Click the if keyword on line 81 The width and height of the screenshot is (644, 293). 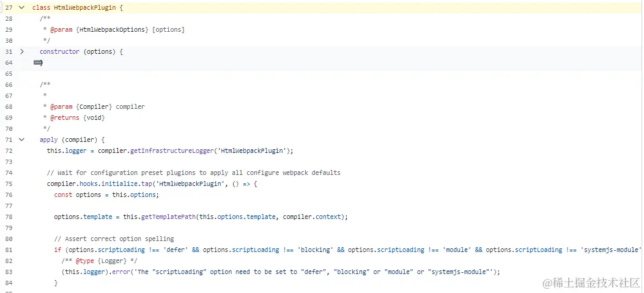(x=58, y=250)
